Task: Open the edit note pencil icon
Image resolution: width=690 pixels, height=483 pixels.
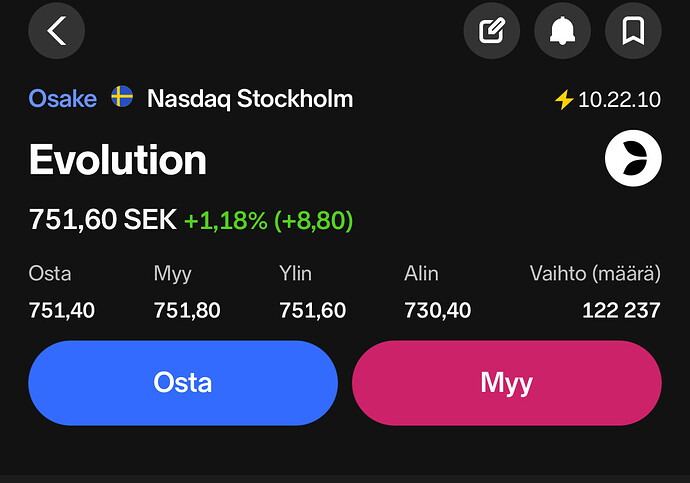Action: (492, 30)
